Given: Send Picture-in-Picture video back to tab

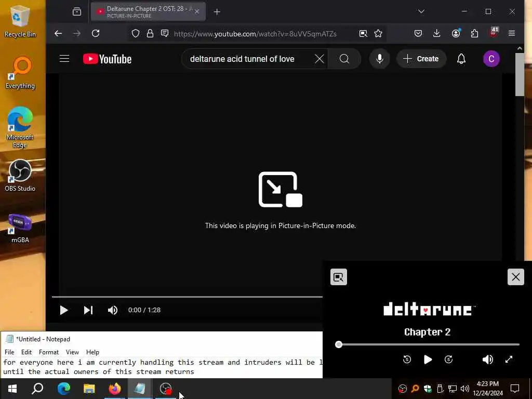Looking at the screenshot, I should (x=339, y=277).
